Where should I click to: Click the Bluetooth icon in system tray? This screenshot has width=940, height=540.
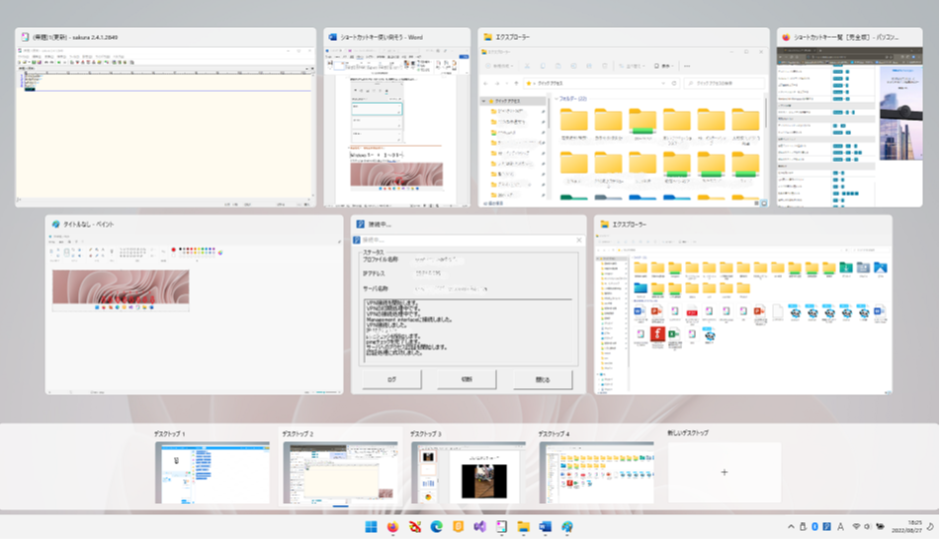click(815, 526)
